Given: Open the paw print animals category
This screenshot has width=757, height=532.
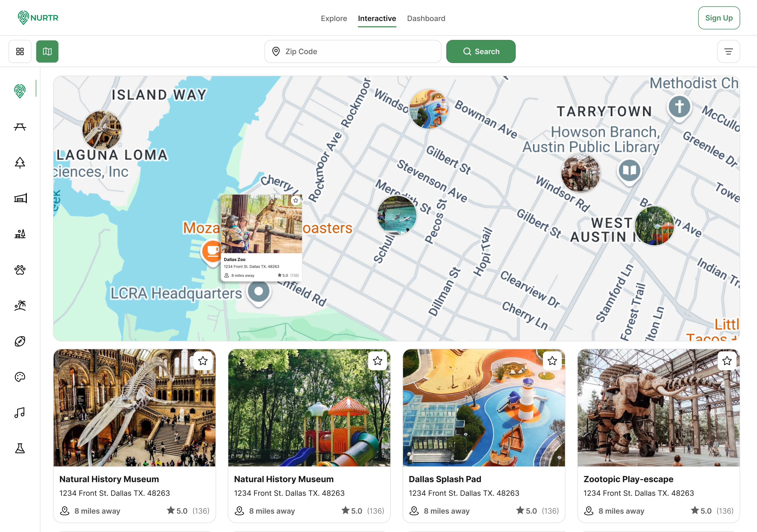Looking at the screenshot, I should pyautogui.click(x=20, y=270).
